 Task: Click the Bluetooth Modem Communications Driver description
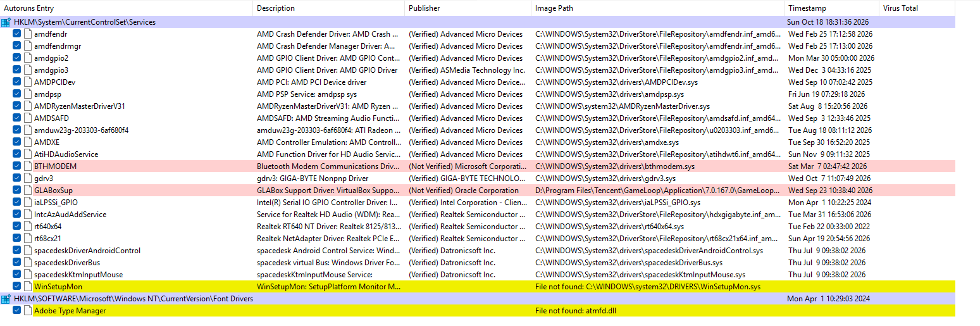(x=328, y=166)
